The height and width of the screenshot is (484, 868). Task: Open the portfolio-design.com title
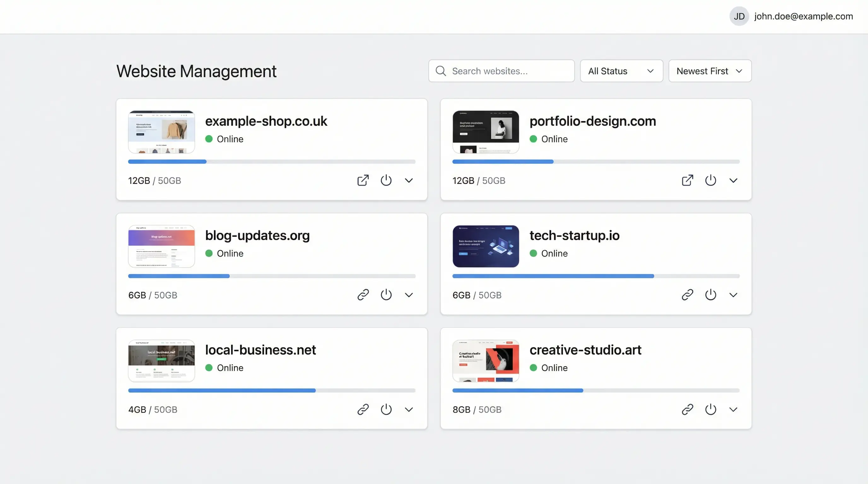(593, 121)
